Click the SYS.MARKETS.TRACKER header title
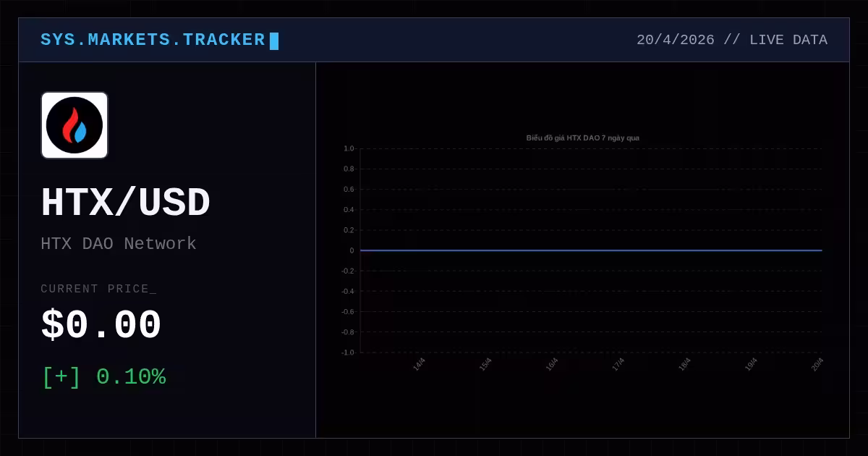This screenshot has height=456, width=868. click(153, 40)
